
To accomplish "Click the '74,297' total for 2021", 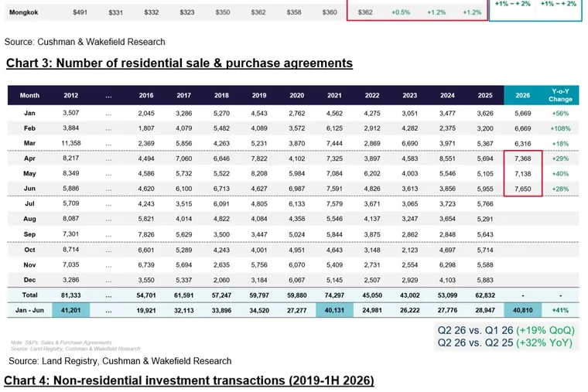I will click(x=334, y=295).
